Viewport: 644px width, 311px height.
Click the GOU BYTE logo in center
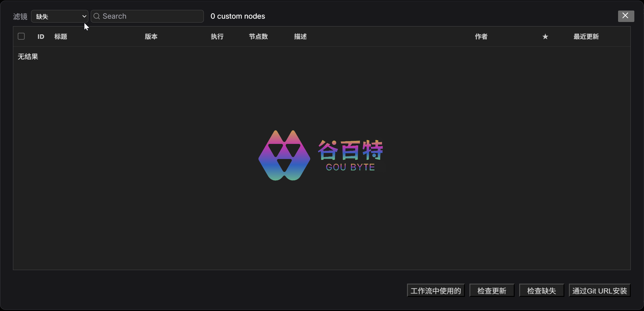tap(321, 156)
